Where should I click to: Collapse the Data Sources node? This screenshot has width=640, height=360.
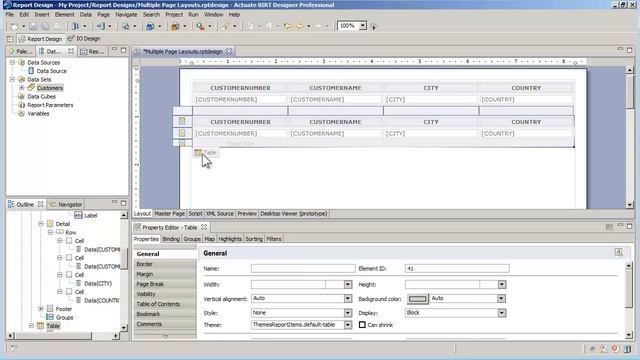pyautogui.click(x=12, y=62)
